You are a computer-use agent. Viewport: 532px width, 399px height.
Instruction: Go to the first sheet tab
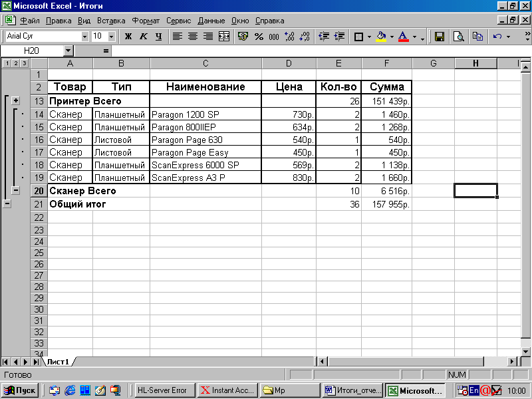pyautogui.click(x=5, y=362)
